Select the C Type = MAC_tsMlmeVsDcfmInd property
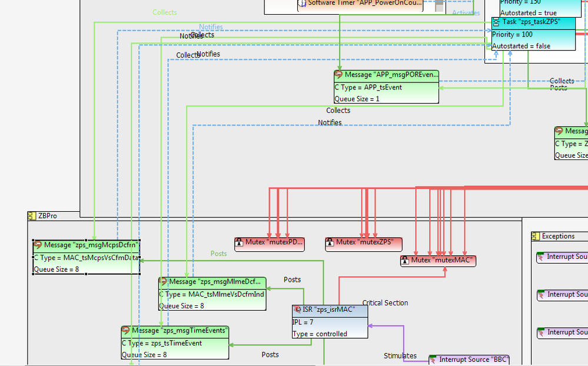Screen dimensions: 588x366 pyautogui.click(x=212, y=294)
